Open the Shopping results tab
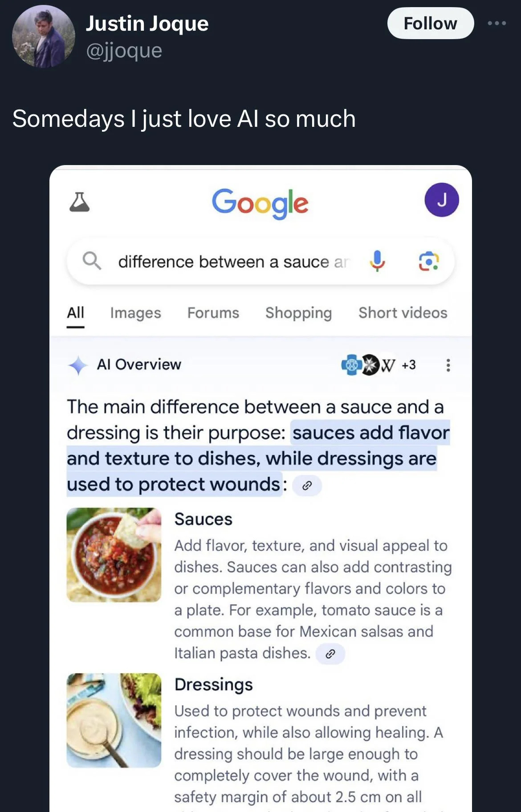Image resolution: width=521 pixels, height=812 pixels. coord(298,313)
